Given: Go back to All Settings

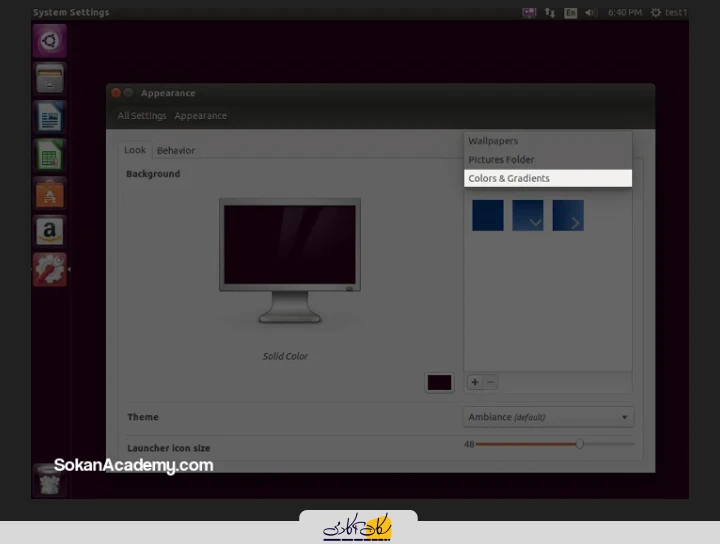Looking at the screenshot, I should (142, 116).
